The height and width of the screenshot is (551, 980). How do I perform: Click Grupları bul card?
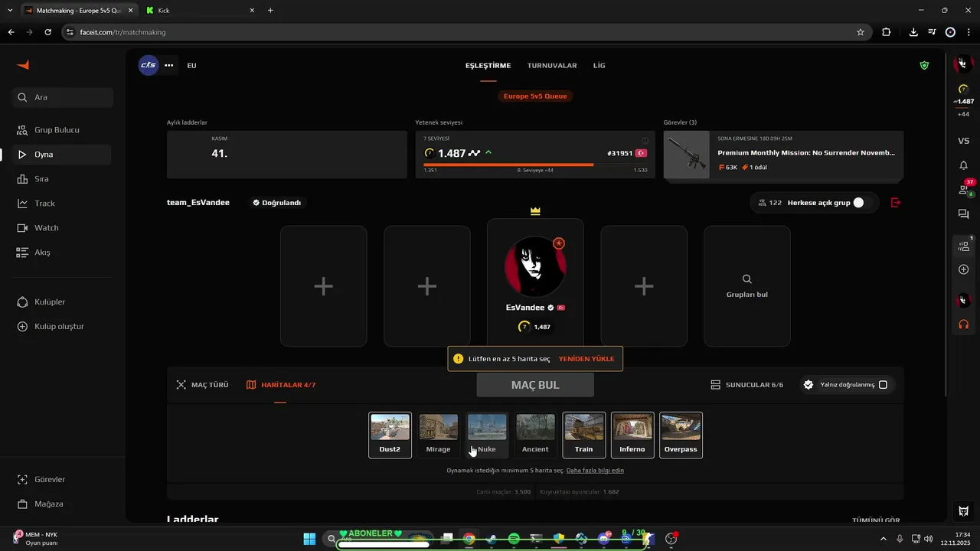click(x=747, y=286)
